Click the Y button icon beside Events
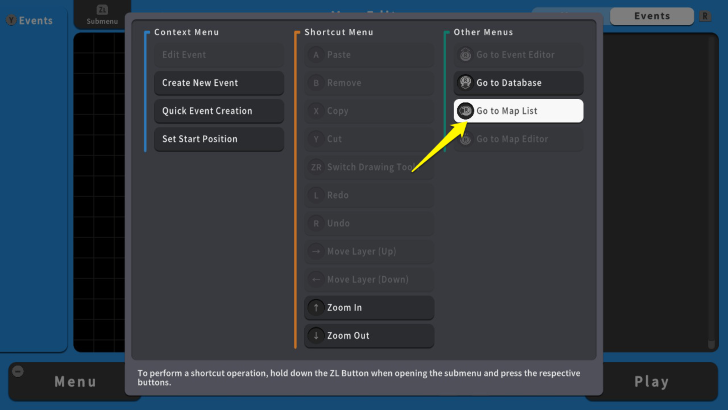This screenshot has height=410, width=728. pyautogui.click(x=11, y=20)
